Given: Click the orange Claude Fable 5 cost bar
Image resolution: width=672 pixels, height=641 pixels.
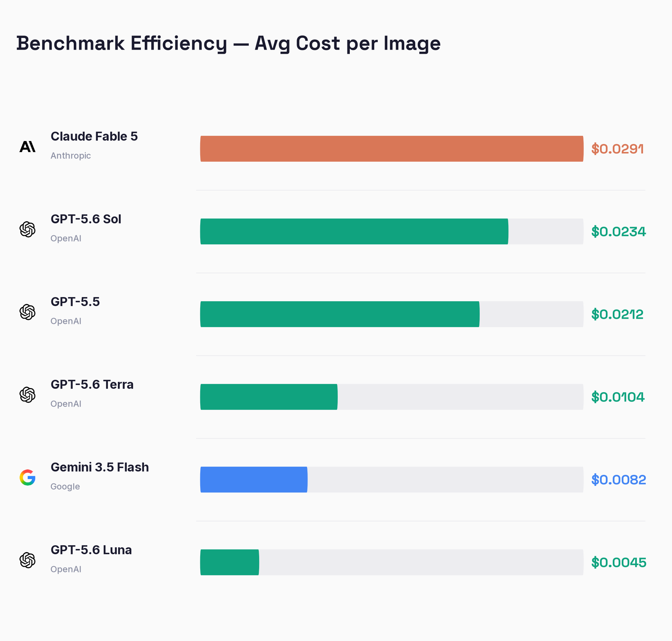Looking at the screenshot, I should pos(392,149).
